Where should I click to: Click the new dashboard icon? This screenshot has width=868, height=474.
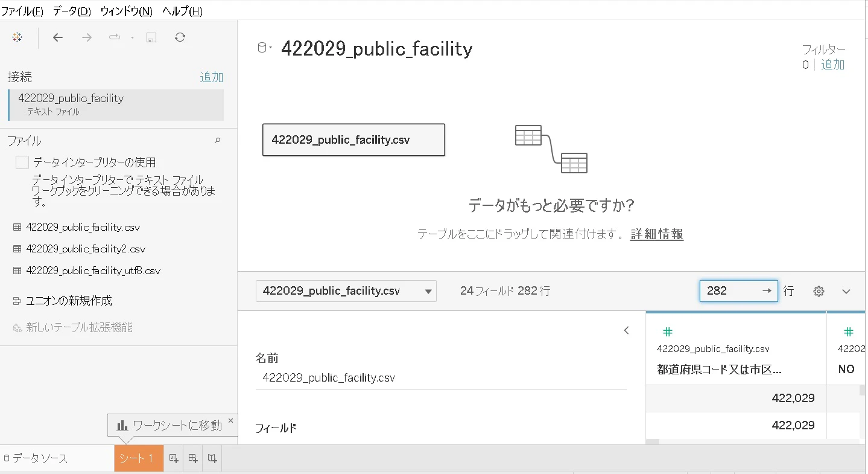pyautogui.click(x=193, y=458)
